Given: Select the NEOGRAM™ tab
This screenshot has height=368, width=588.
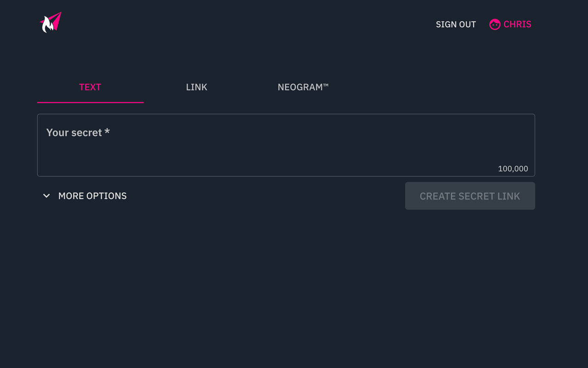Looking at the screenshot, I should [303, 87].
